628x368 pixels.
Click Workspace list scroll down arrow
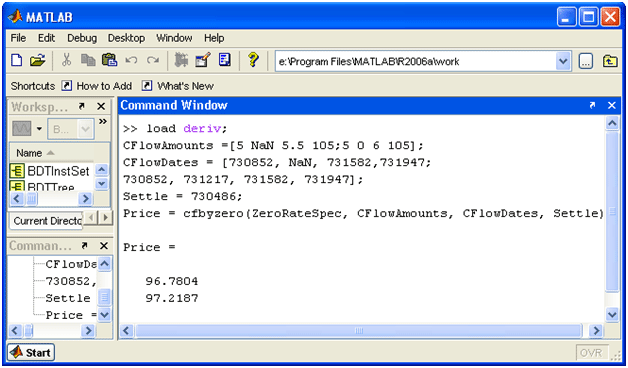point(102,184)
